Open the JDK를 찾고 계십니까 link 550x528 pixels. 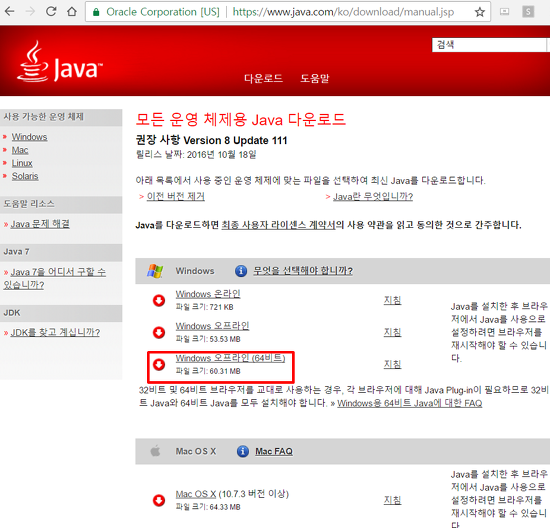click(x=55, y=332)
